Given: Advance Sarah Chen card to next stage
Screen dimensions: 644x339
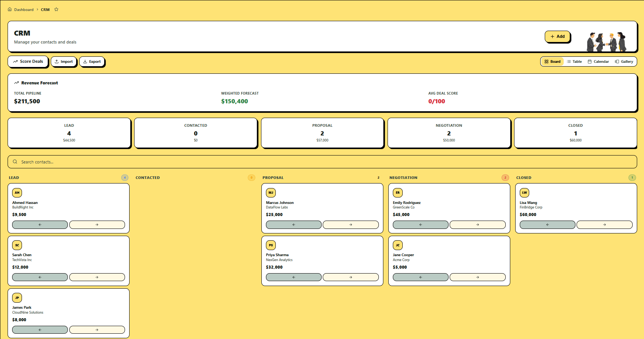Looking at the screenshot, I should point(97,277).
